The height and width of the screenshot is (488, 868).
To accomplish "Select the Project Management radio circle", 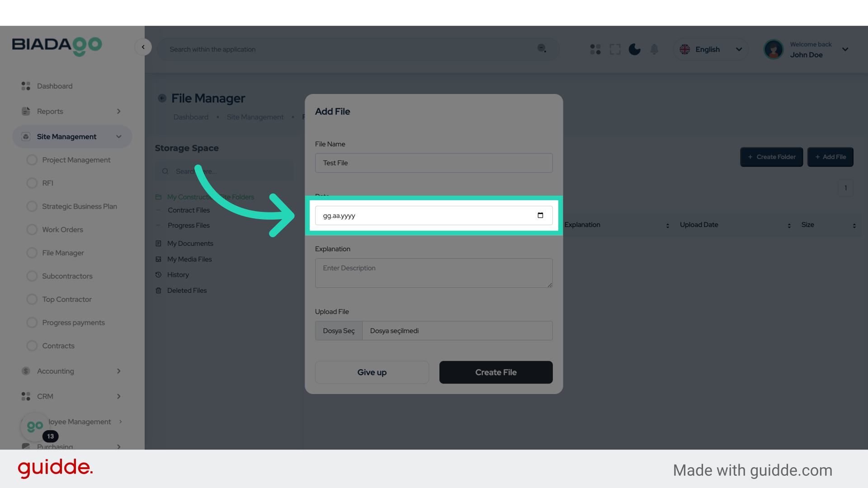I will [x=32, y=160].
